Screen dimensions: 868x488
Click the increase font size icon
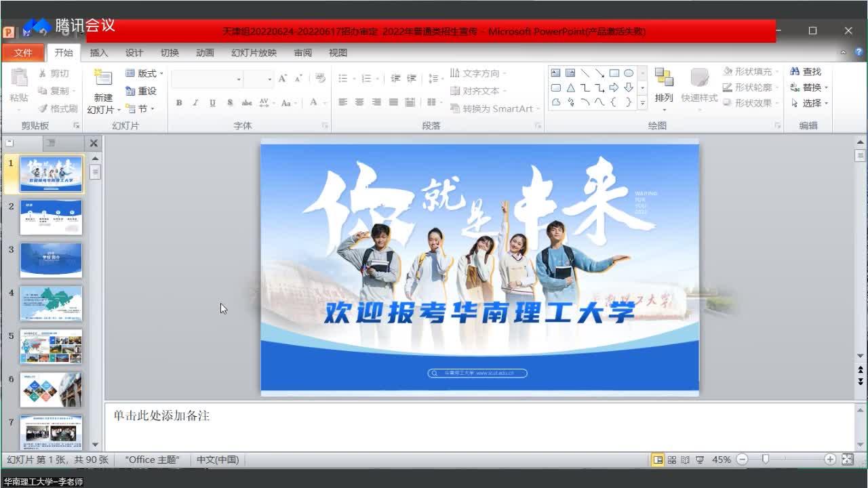pyautogui.click(x=283, y=79)
